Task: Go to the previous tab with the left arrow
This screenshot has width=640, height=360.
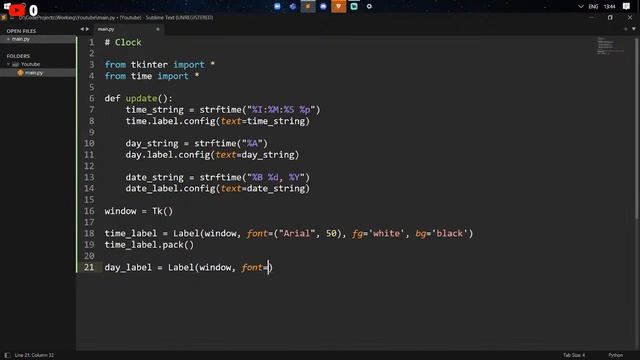Action: [82, 29]
